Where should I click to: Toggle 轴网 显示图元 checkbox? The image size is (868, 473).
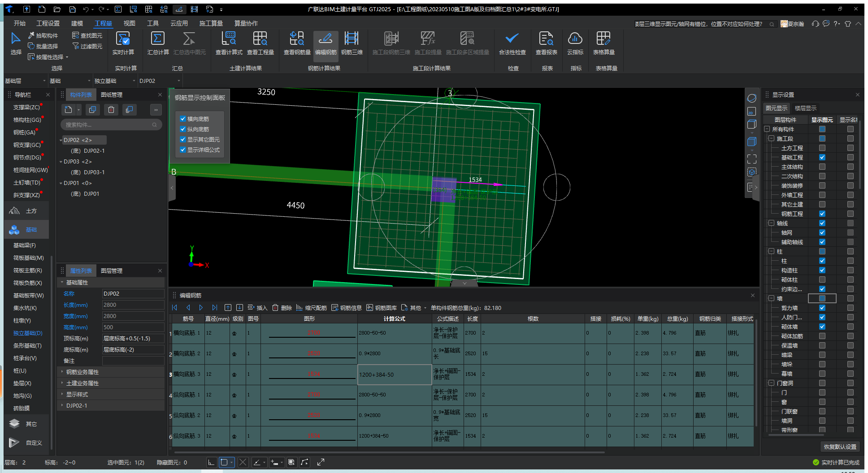pyautogui.click(x=822, y=232)
